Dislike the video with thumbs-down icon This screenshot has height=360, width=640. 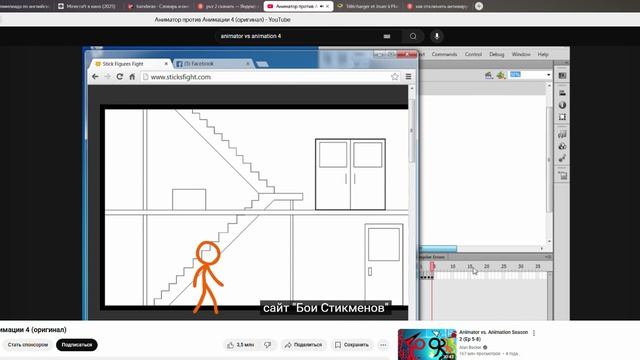(268, 345)
